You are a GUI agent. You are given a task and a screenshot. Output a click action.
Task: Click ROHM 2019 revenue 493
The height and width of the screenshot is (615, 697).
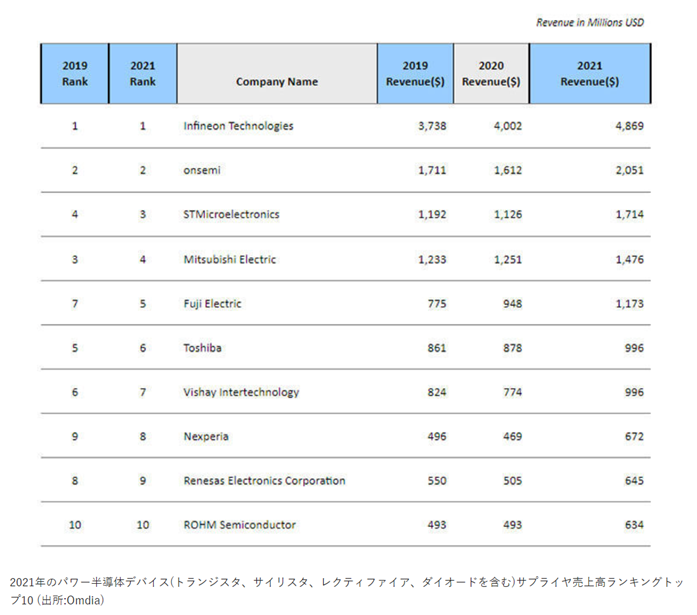click(x=437, y=525)
